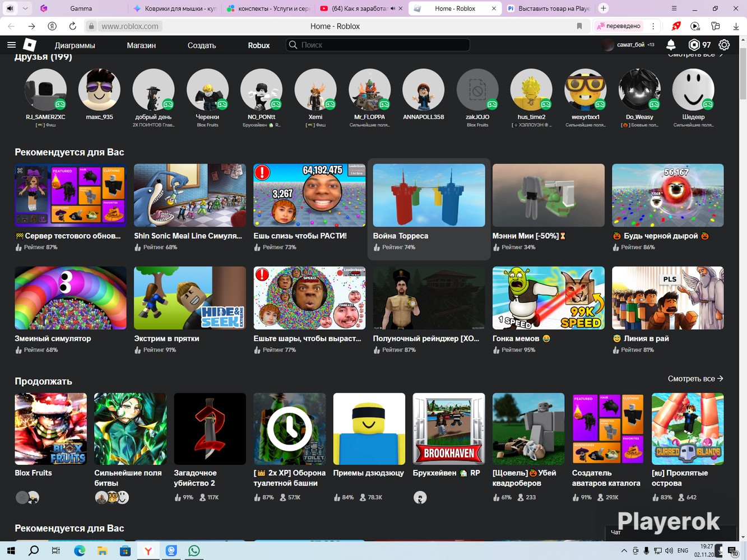Viewport: 747px width, 560px height.
Task: Open the Приемы дзюдзюцу game thumbnail
Action: 369,429
